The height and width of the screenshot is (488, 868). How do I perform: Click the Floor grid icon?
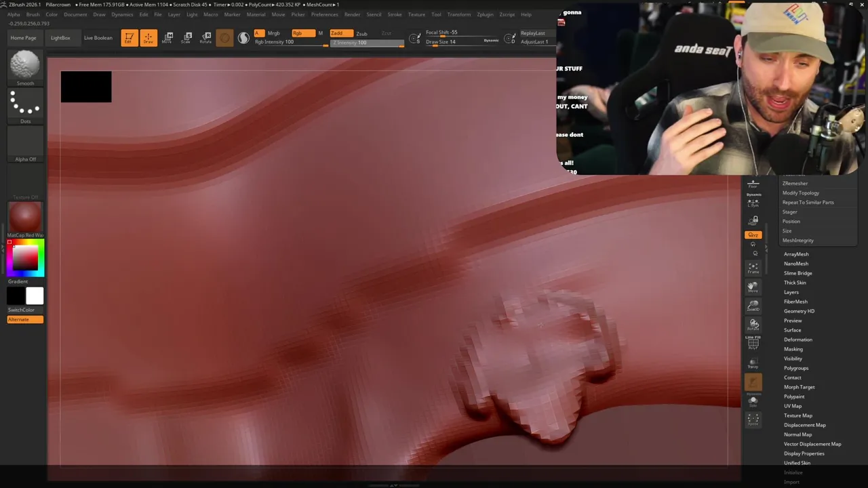[753, 184]
